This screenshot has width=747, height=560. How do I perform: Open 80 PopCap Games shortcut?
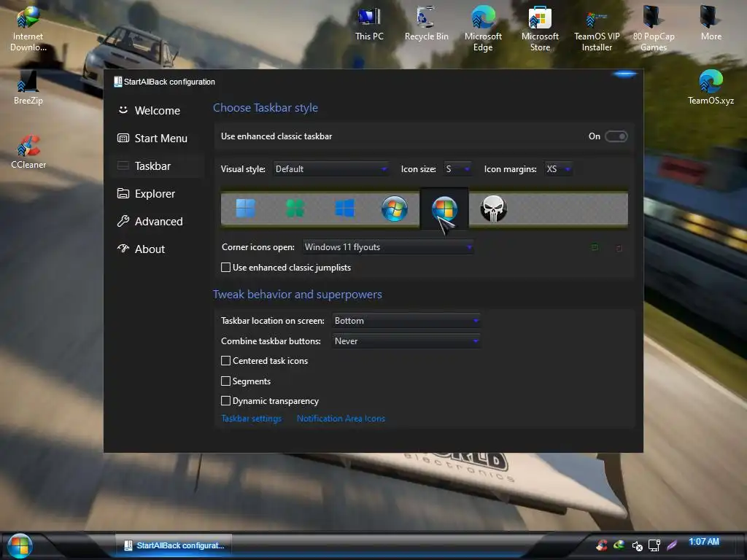(654, 28)
